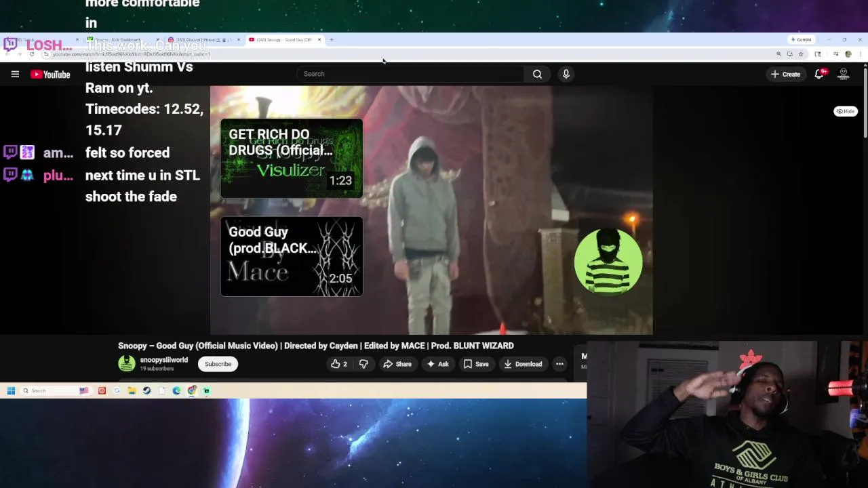Open the notifications bell
Image resolution: width=868 pixels, height=488 pixels.
tap(819, 74)
